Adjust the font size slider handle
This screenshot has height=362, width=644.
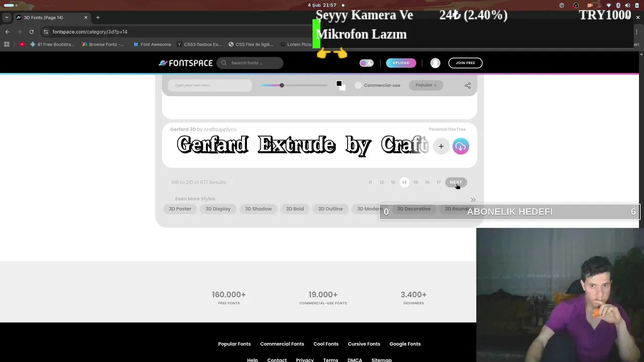tap(282, 85)
